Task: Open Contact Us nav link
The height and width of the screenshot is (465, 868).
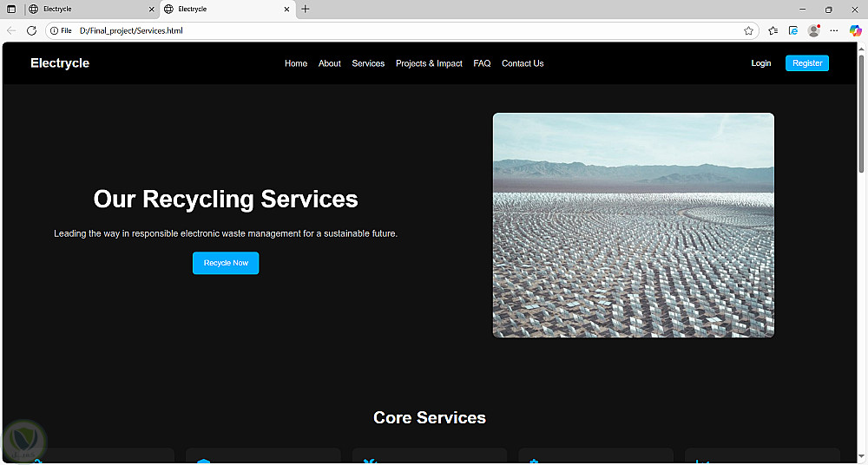Action: tap(523, 63)
